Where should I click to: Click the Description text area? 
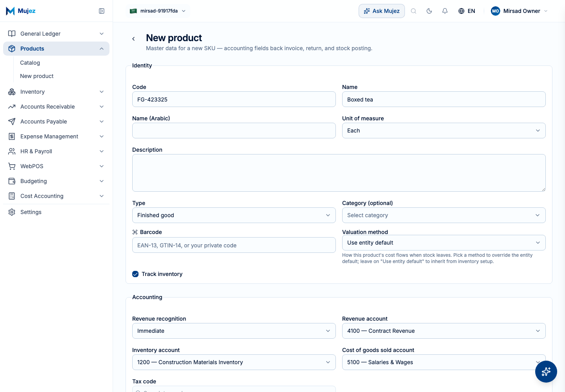(339, 173)
